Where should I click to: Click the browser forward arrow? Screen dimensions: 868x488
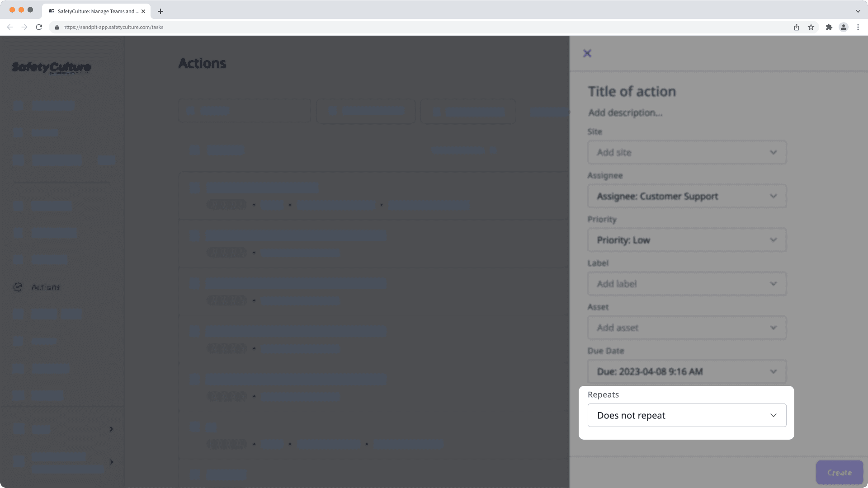pos(24,27)
